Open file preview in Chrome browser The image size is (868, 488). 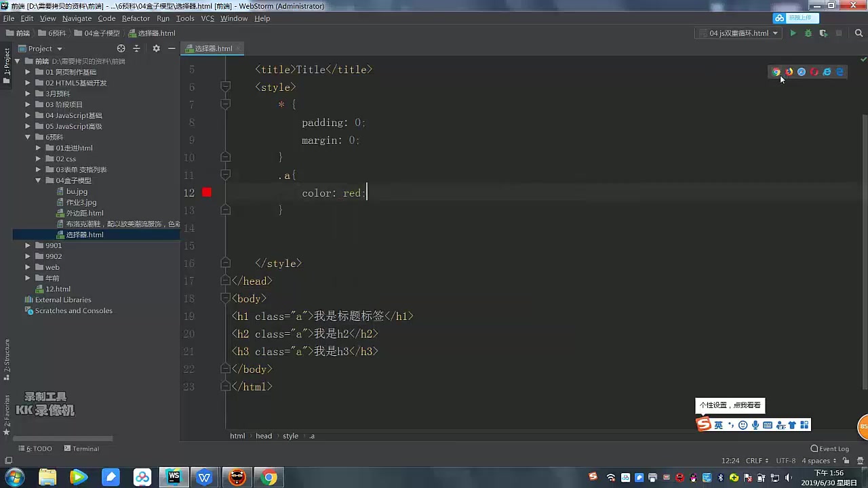tap(776, 72)
